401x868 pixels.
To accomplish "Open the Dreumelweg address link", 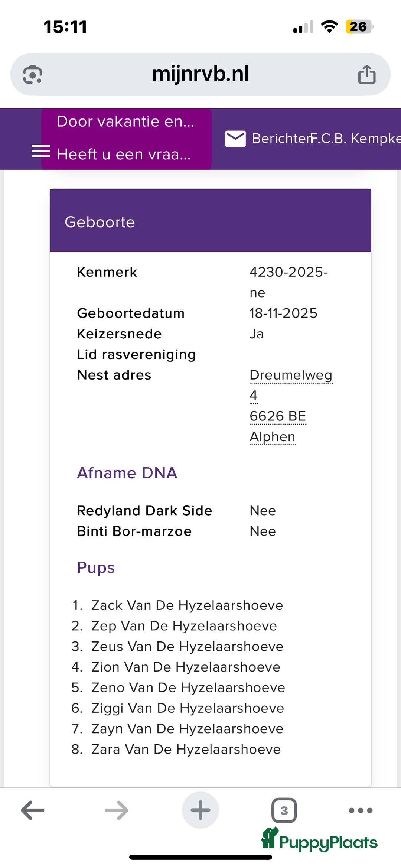I will pyautogui.click(x=291, y=375).
